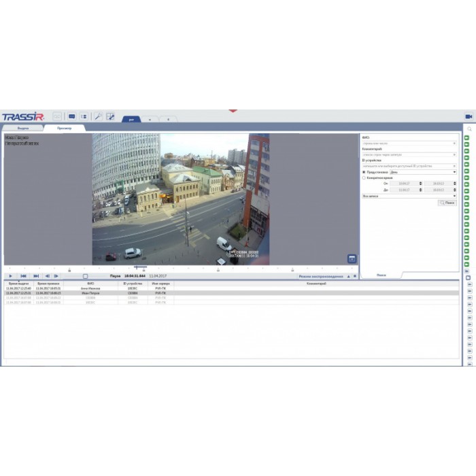This screenshot has width=476, height=476.
Task: Switch to the Просмотр tab
Action: (x=65, y=128)
